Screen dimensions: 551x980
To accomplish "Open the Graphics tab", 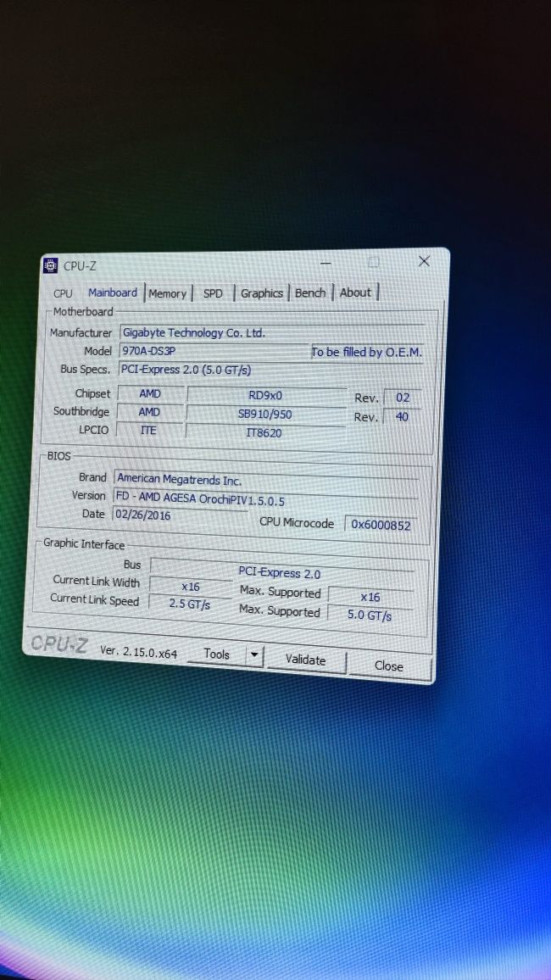I will pyautogui.click(x=262, y=293).
